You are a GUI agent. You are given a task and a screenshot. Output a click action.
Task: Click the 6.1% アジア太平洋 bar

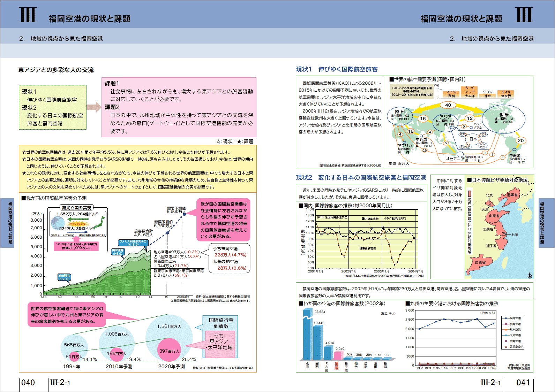pyautogui.click(x=470, y=92)
